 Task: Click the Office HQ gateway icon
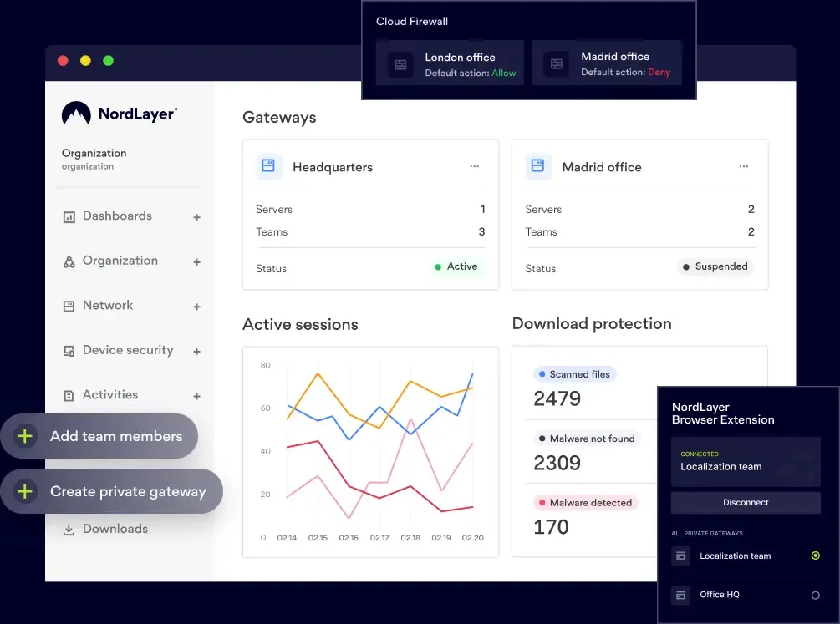(x=681, y=595)
